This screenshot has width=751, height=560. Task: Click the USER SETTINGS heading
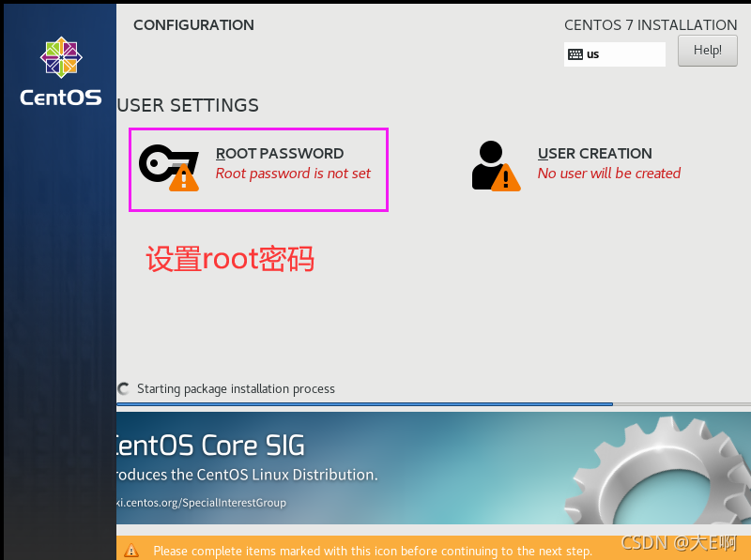click(188, 105)
